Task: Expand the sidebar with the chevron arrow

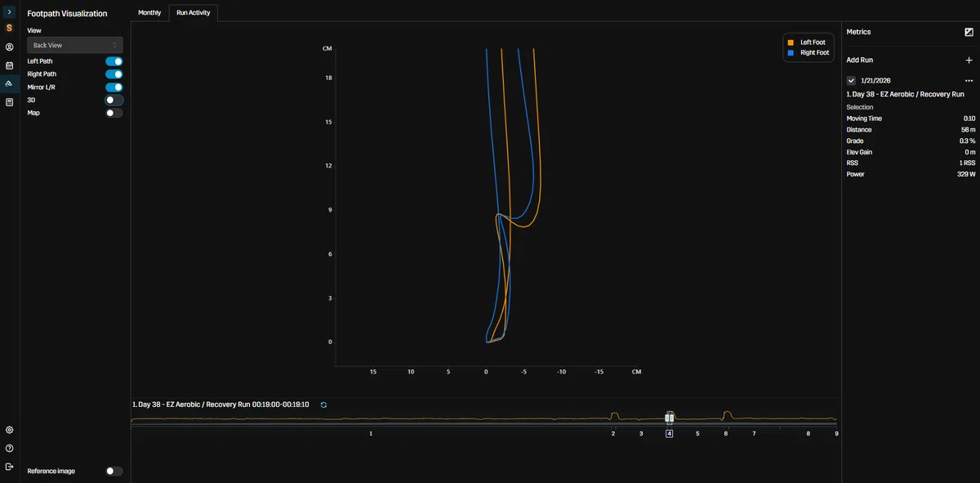Action: click(10, 12)
